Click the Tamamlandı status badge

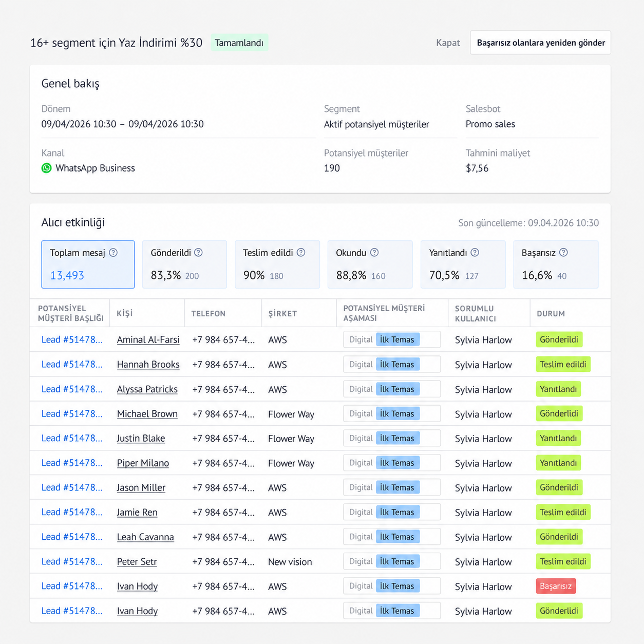click(239, 43)
